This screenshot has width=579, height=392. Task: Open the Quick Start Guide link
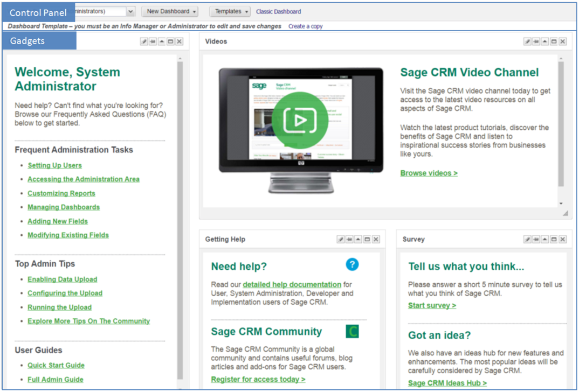click(56, 366)
